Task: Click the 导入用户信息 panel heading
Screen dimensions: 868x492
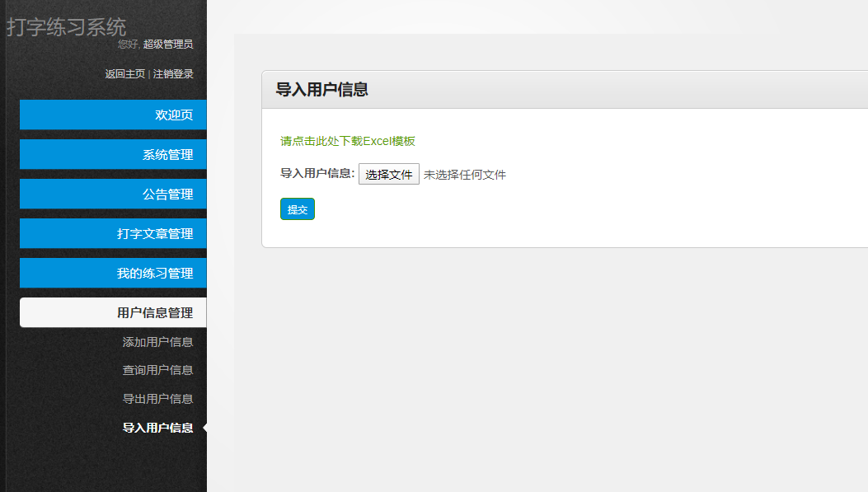Action: coord(322,90)
